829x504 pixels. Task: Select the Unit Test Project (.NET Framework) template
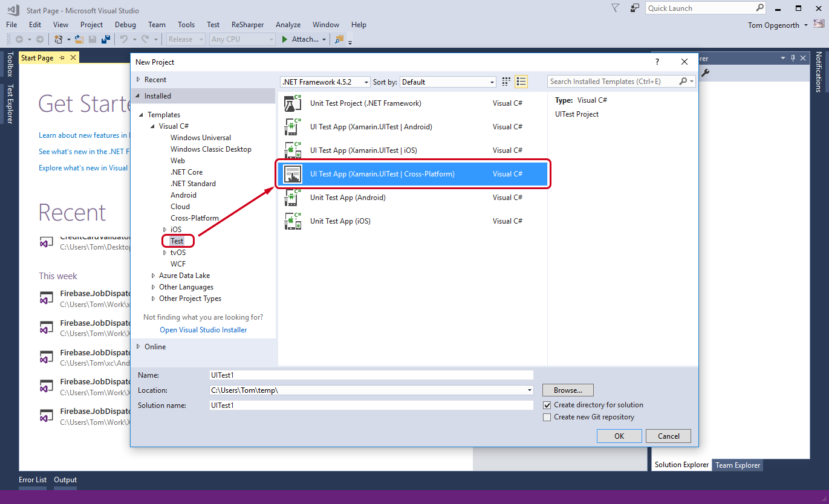[x=413, y=103]
